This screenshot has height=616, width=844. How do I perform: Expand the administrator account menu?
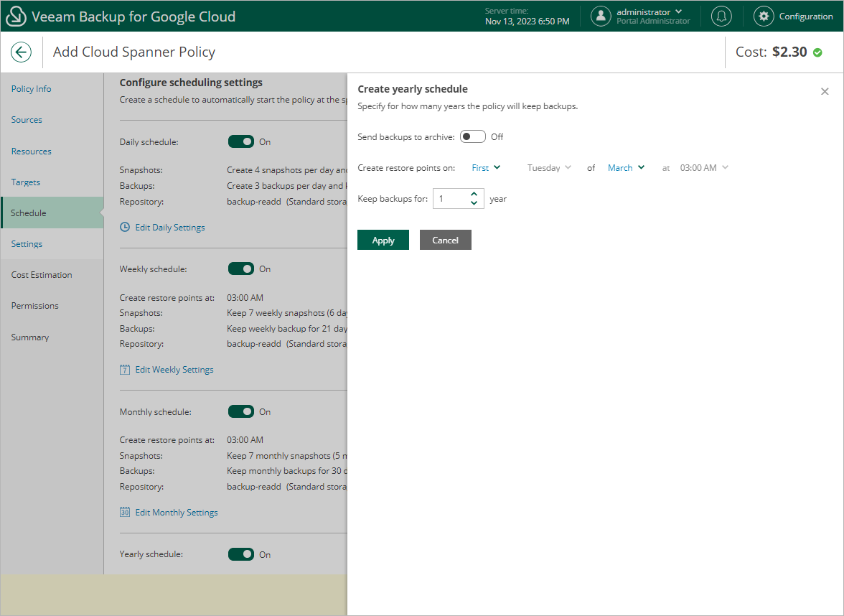(x=678, y=11)
